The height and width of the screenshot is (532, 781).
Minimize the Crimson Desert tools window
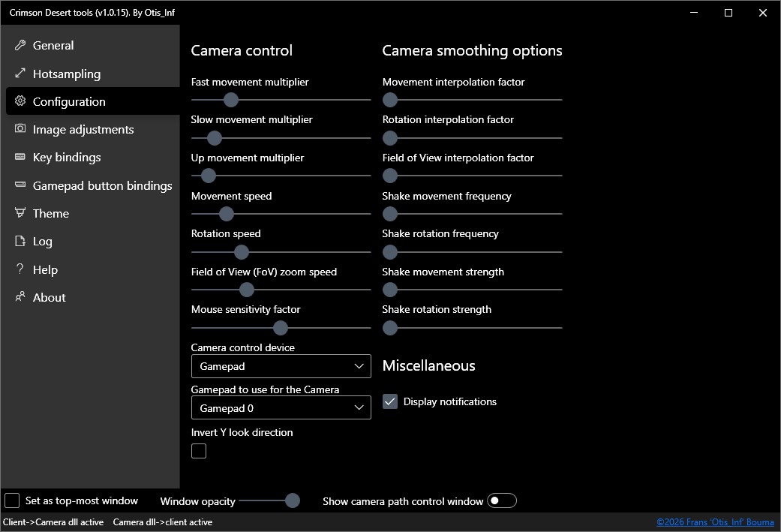694,13
